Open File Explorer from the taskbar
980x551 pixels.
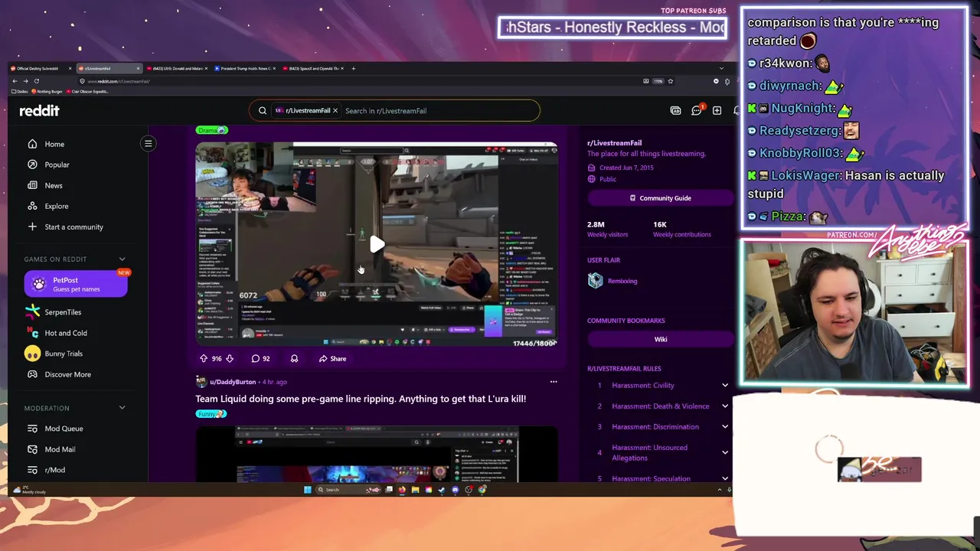(x=415, y=490)
